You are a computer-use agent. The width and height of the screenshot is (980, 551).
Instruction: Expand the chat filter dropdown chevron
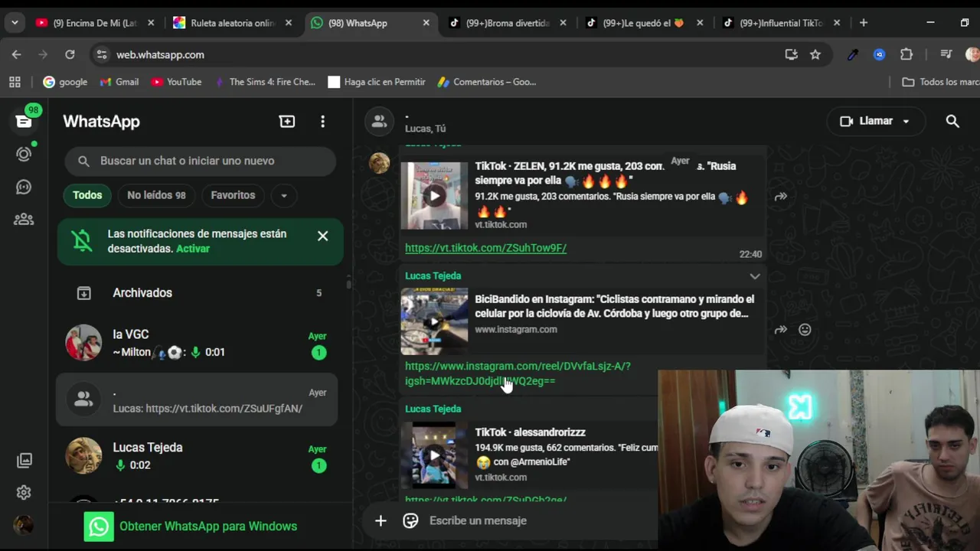coord(283,195)
